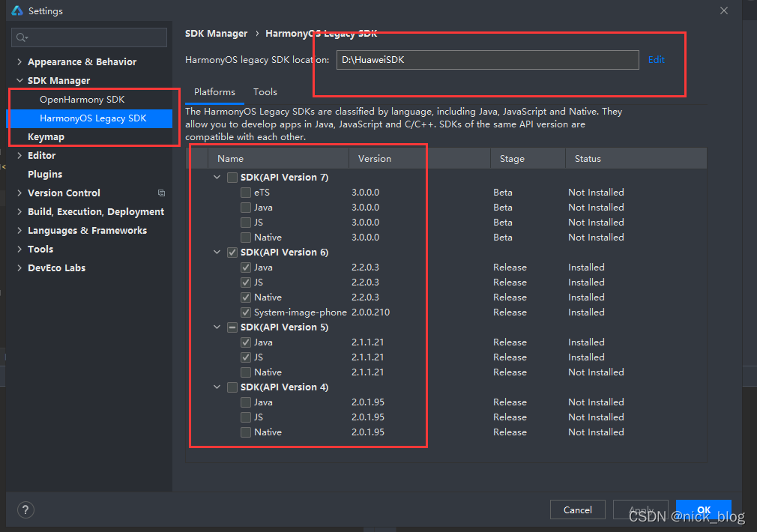Enable Native 2.0.1.95 checkbox
757x532 pixels.
[246, 432]
